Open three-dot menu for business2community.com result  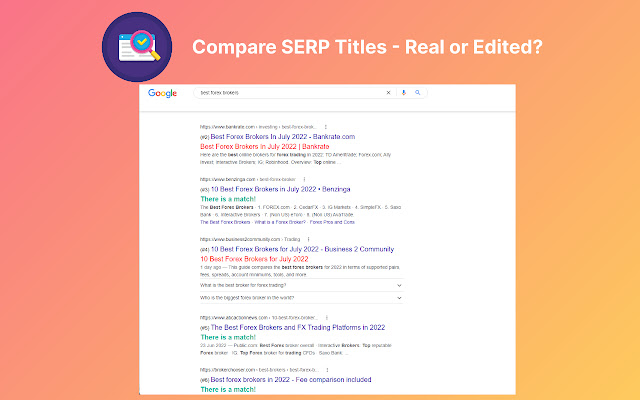coord(308,239)
